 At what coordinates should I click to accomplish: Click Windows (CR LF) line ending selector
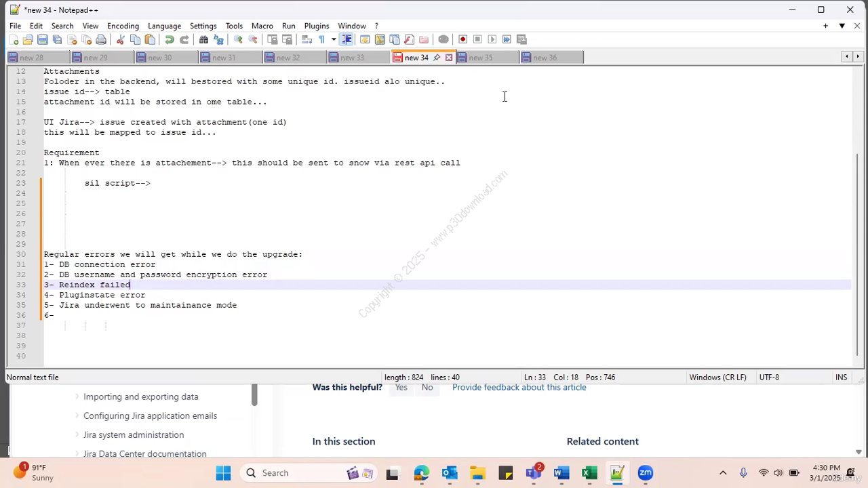[717, 378]
